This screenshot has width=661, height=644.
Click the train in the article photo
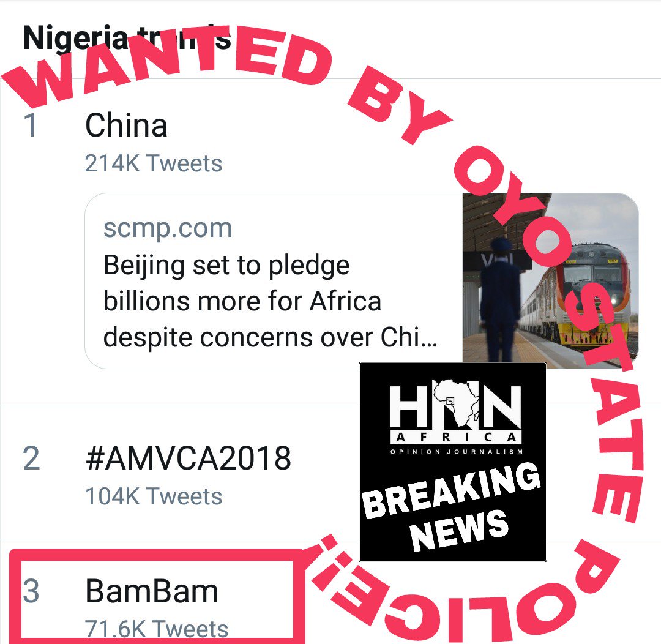tap(588, 294)
